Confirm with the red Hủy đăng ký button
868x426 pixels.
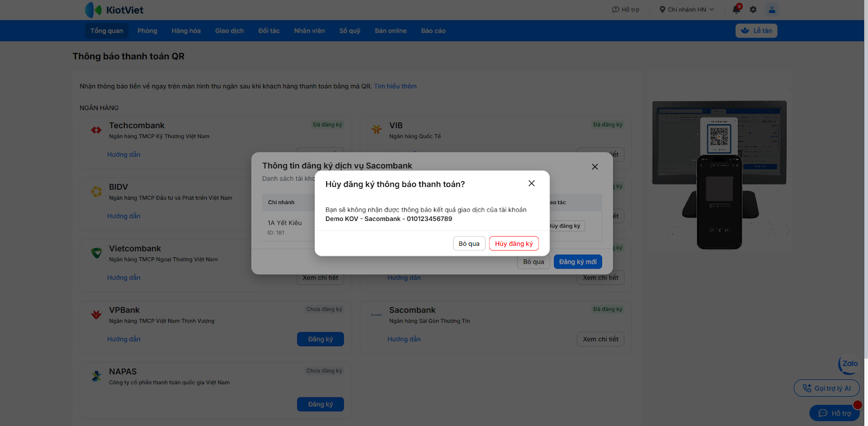[x=514, y=244]
